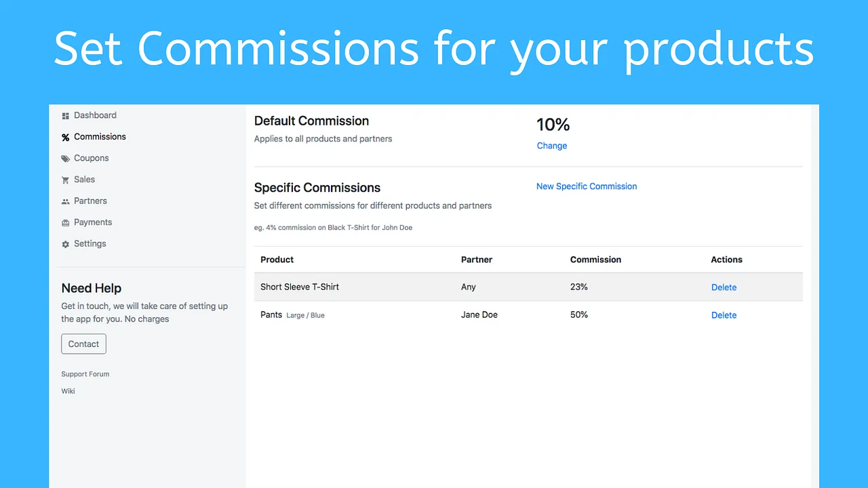Create a New Specific Commission
This screenshot has height=488, width=868.
coord(586,186)
